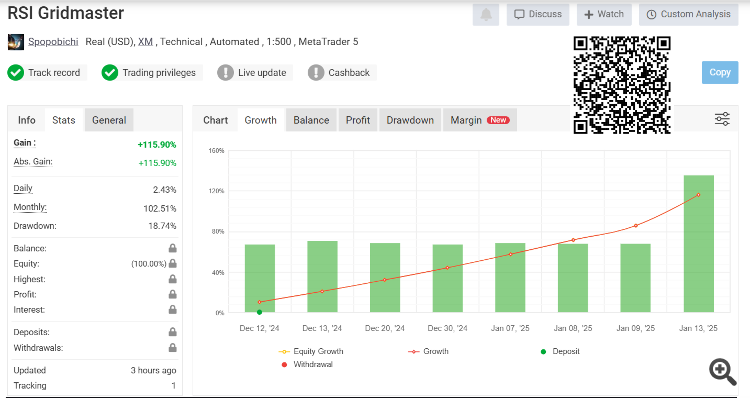Click the Jan 07, '25 green bar
The image size is (750, 398).
tap(510, 278)
